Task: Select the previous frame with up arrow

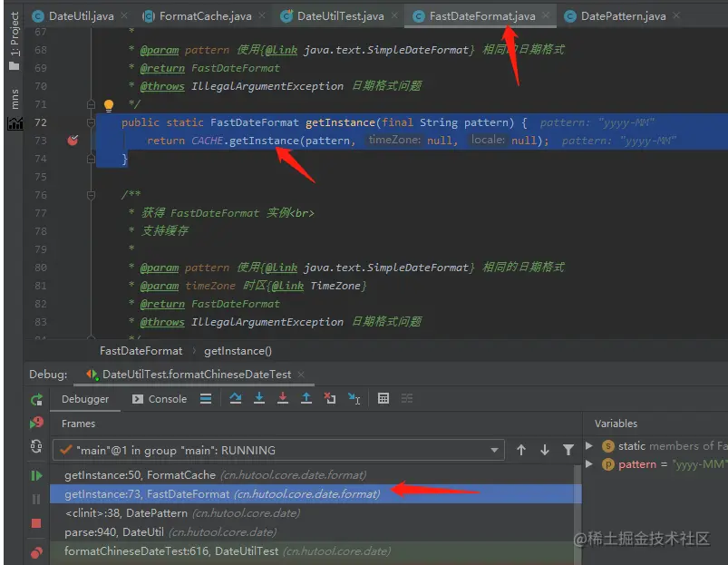Action: click(521, 450)
